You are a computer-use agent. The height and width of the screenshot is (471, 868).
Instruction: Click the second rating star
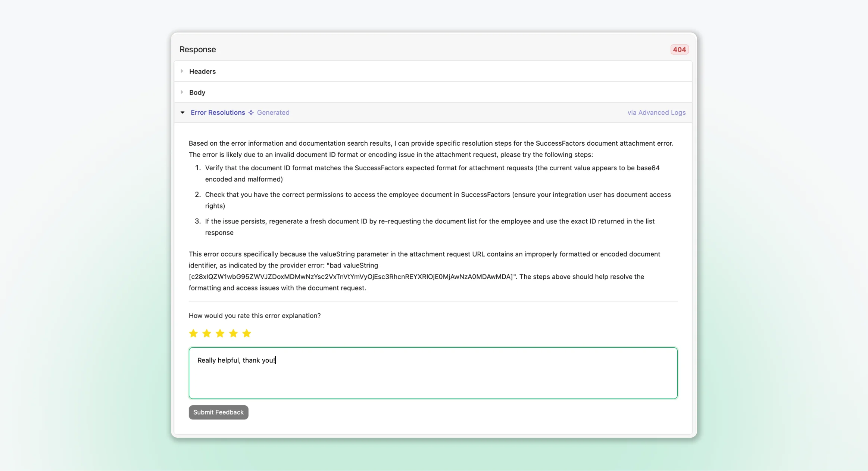pos(207,333)
